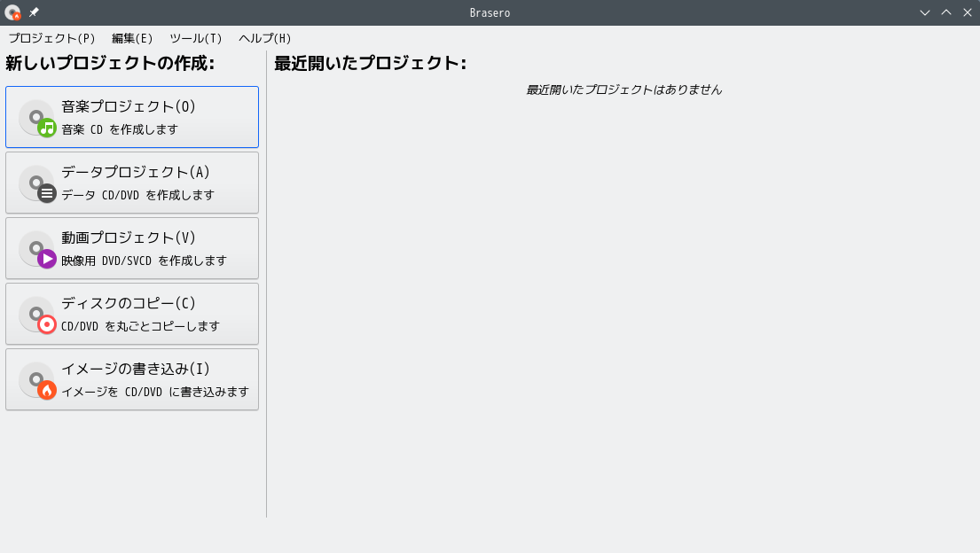Click the red disc copy icon

click(38, 315)
